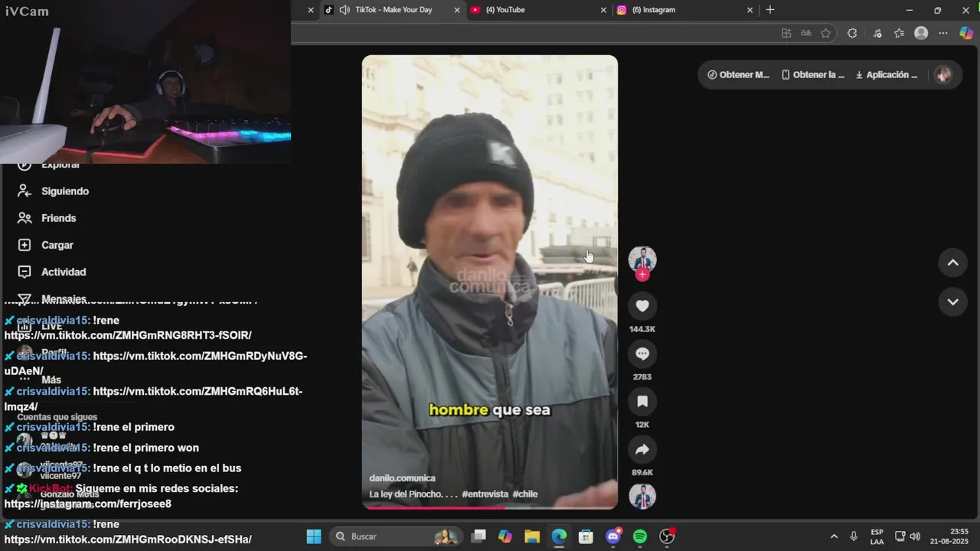Go to next video with down chevron
This screenshot has height=551, width=980.
tap(952, 302)
